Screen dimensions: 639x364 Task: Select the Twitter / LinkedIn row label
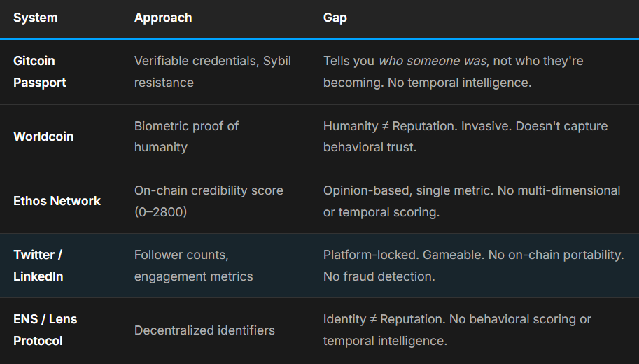click(38, 265)
